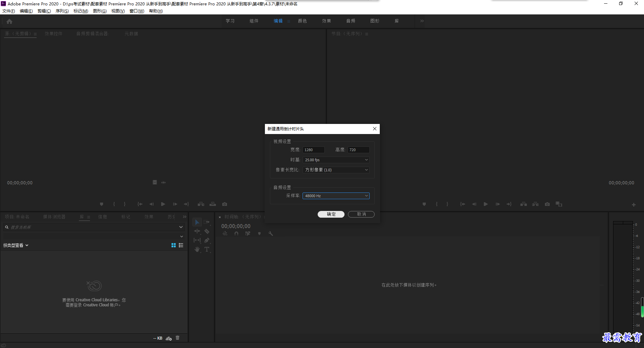Screen dimensions: 644x348
Task: Click the timeline timecode 00;00;00;00
Action: pos(236,226)
